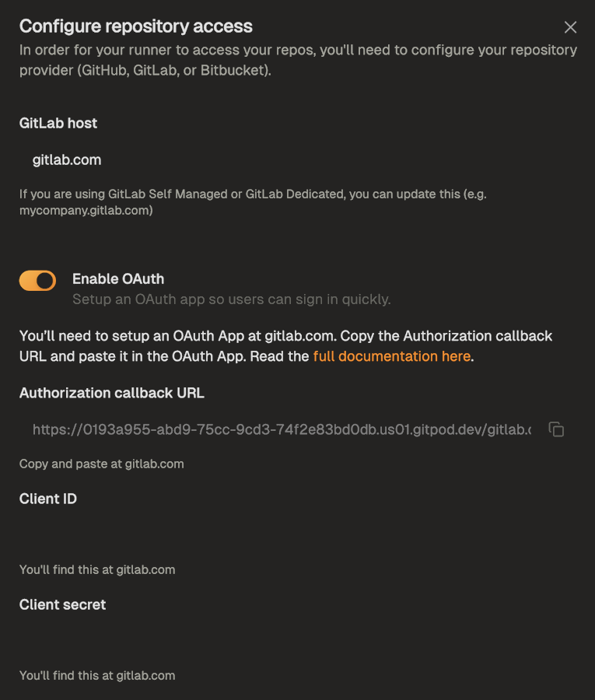Disable the Enable OAuth toggle
Viewport: 595px width, 700px height.
coord(37,281)
